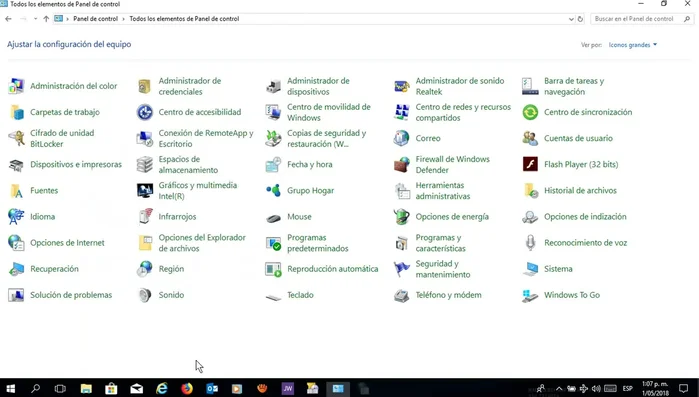
Task: Click Herramientas administrativas link
Action: (x=443, y=191)
